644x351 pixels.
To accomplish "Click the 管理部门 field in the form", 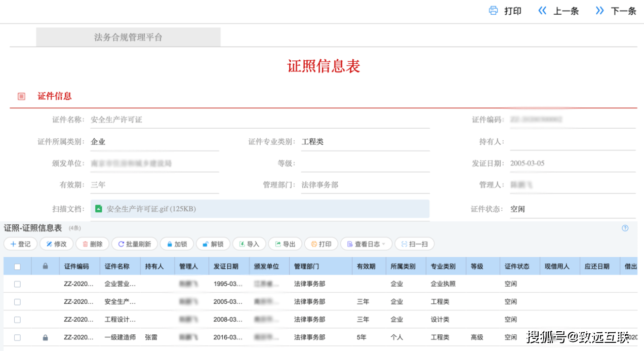I will 365,185.
